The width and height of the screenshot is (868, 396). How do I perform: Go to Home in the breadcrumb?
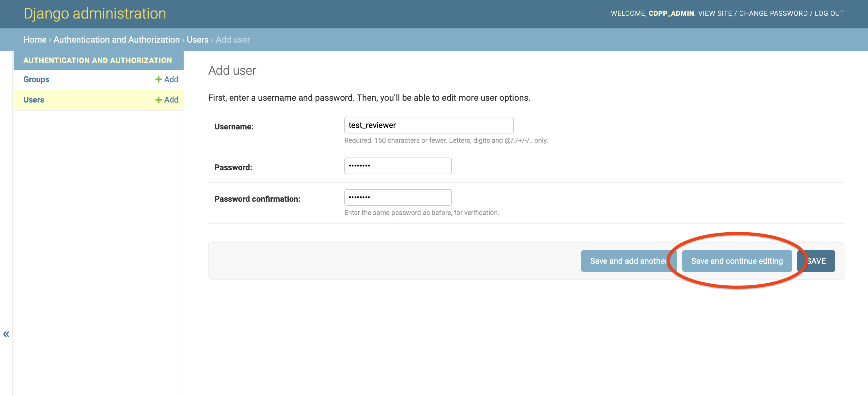pyautogui.click(x=35, y=40)
